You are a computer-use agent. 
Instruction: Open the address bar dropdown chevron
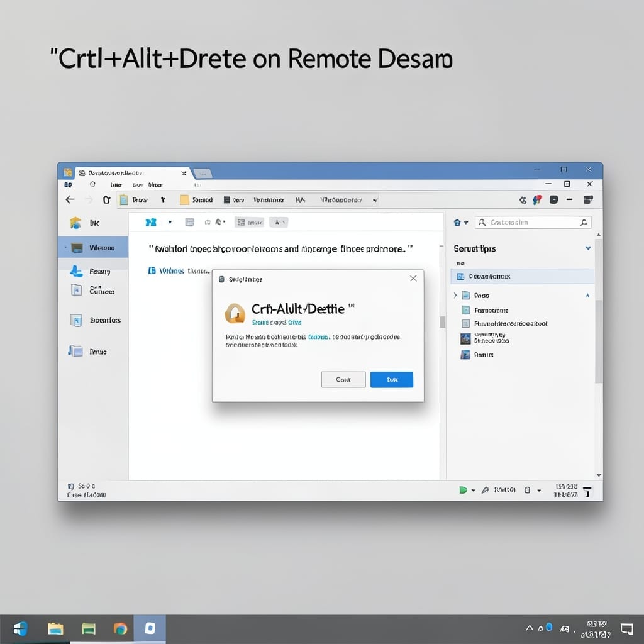tap(375, 200)
